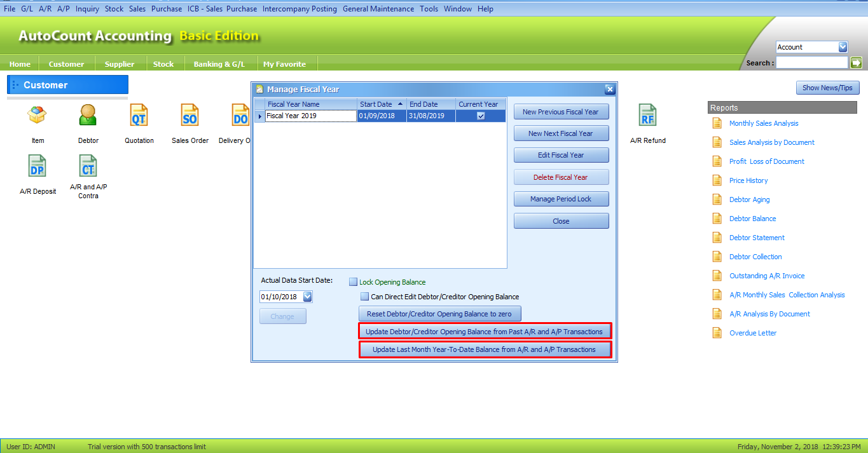Select the 31/08/2019 end date cell
The image size is (868, 453).
(431, 116)
